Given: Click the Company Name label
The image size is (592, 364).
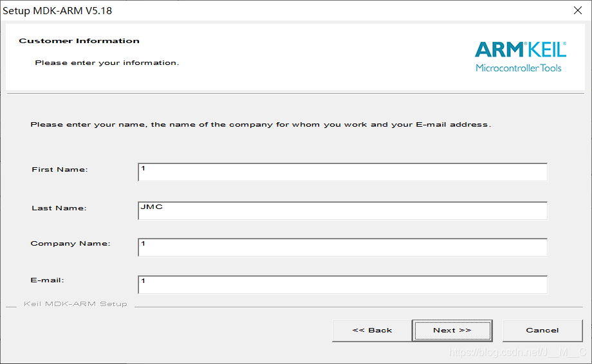Looking at the screenshot, I should click(70, 244).
